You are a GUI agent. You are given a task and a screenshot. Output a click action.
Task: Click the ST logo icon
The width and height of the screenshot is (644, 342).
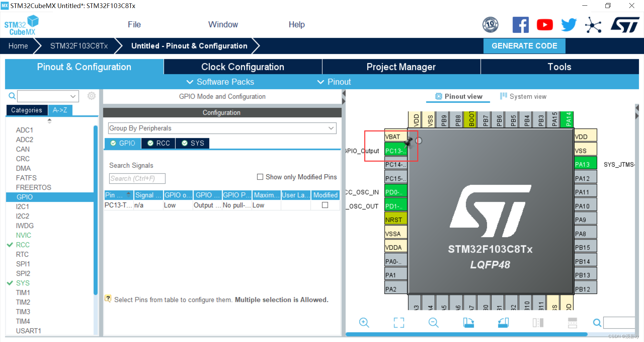point(625,25)
